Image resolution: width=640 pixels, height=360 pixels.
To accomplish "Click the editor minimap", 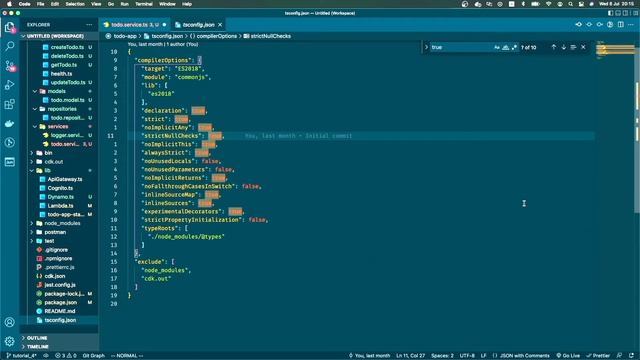I will (x=616, y=49).
